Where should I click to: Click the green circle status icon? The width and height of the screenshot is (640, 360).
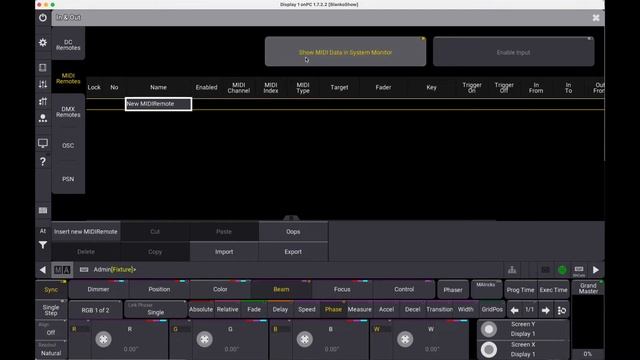(562, 270)
